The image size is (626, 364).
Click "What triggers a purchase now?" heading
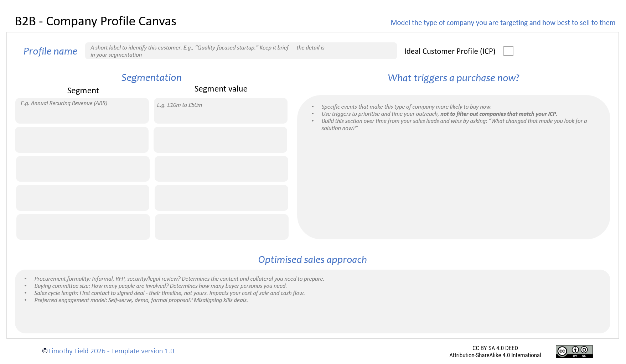click(x=454, y=78)
